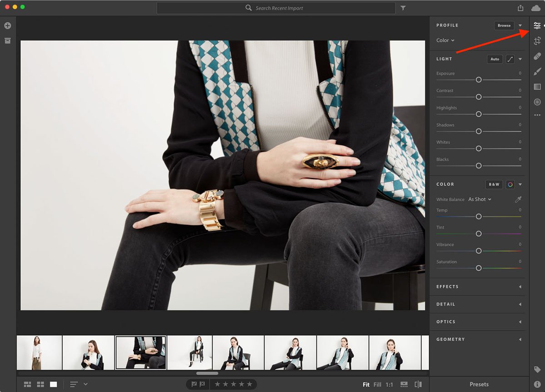Open the White Balance As Shot dropdown
The width and height of the screenshot is (545, 392).
click(480, 199)
